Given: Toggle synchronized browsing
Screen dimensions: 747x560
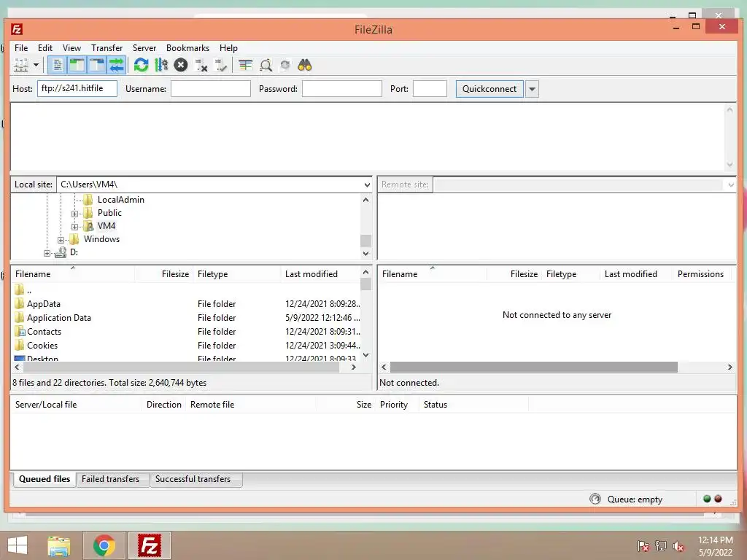Looking at the screenshot, I should click(x=285, y=65).
